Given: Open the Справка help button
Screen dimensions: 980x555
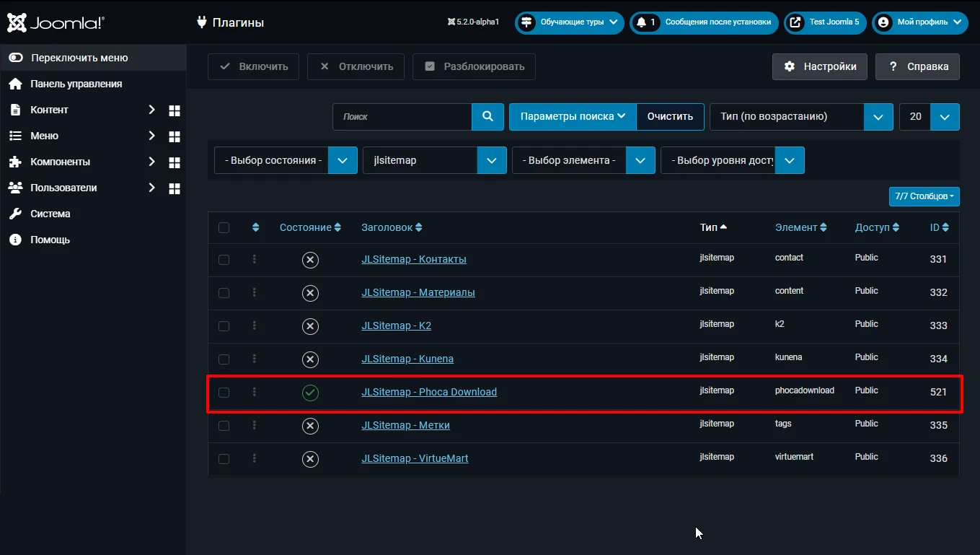Looking at the screenshot, I should coord(917,66).
